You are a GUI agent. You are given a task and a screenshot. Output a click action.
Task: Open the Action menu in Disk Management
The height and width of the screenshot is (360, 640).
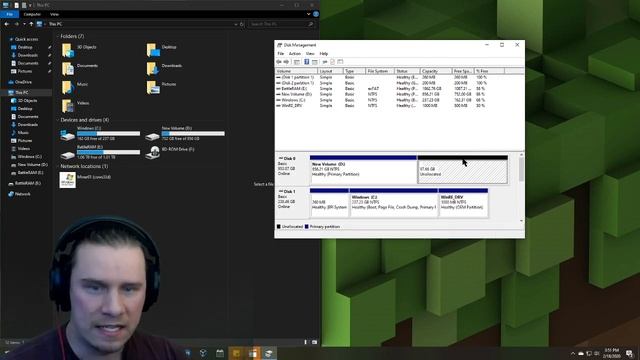point(295,53)
